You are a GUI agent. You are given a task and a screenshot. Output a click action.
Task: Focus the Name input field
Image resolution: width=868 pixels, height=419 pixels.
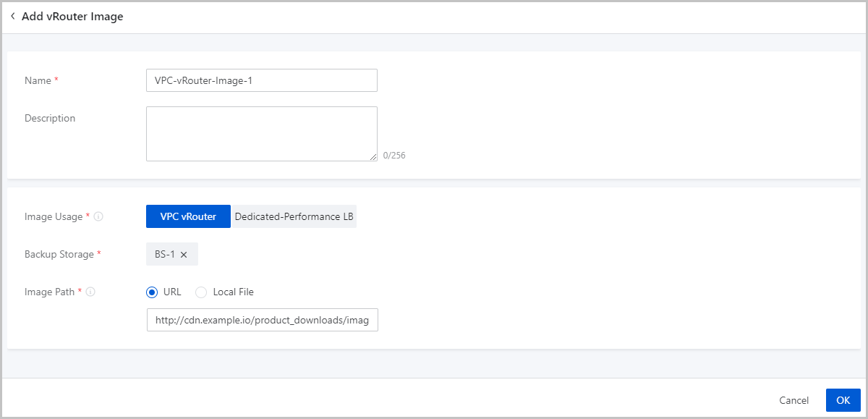click(261, 80)
